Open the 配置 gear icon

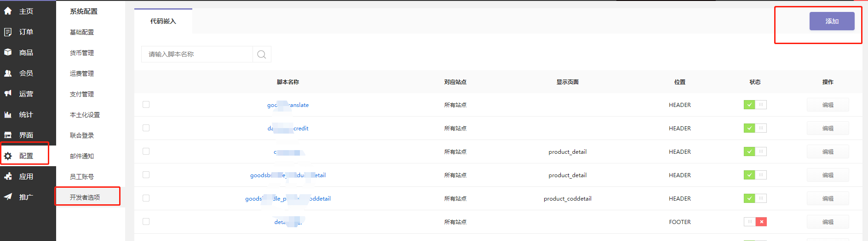8,156
